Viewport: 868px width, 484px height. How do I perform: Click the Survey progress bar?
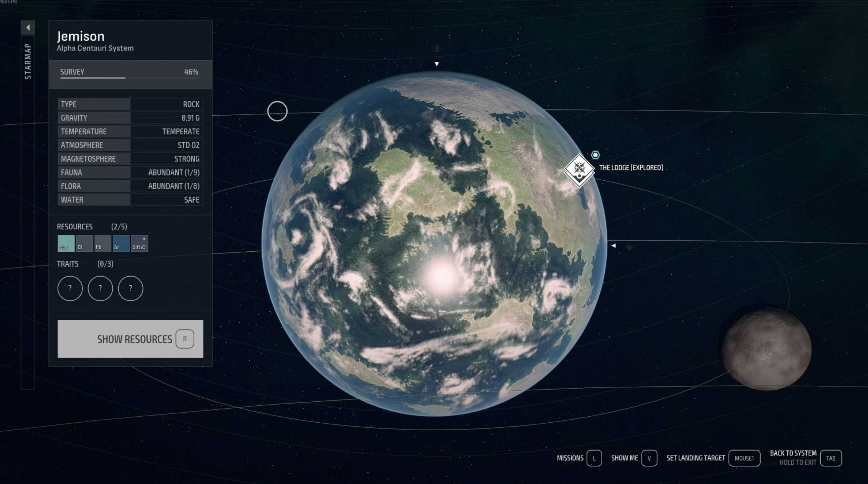[129, 78]
